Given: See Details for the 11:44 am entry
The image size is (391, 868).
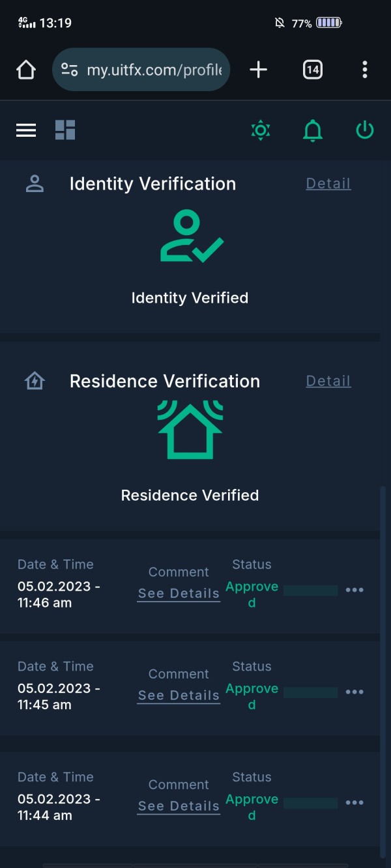Looking at the screenshot, I should (x=179, y=806).
